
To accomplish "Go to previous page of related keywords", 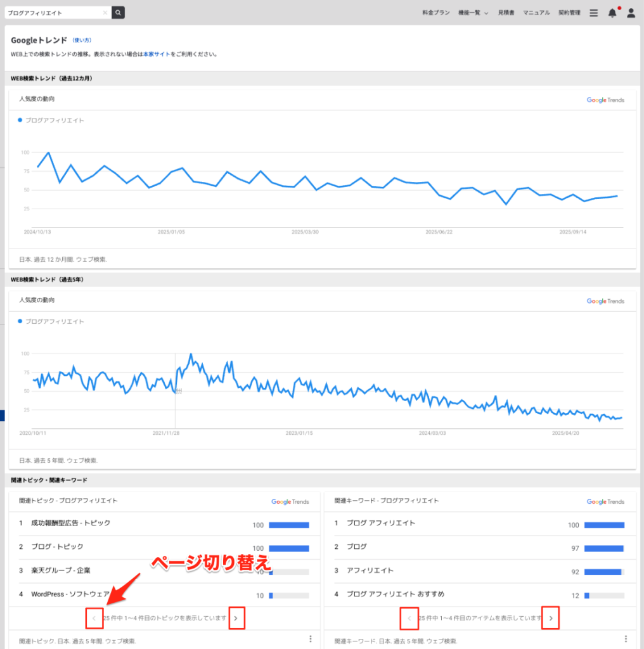I will tap(409, 618).
